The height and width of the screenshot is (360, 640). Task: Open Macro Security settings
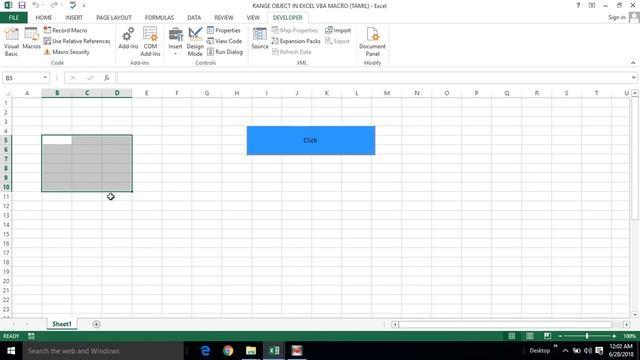(67, 52)
